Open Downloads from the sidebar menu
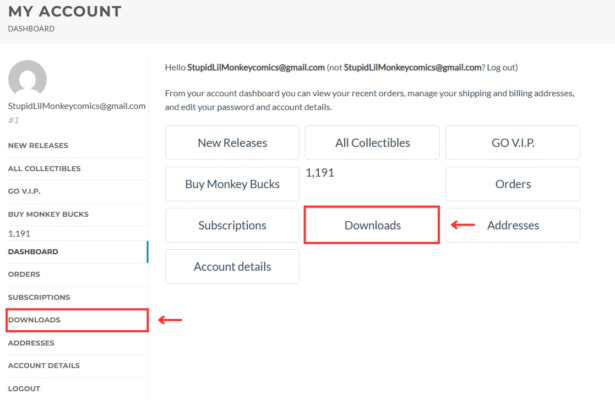 point(34,320)
